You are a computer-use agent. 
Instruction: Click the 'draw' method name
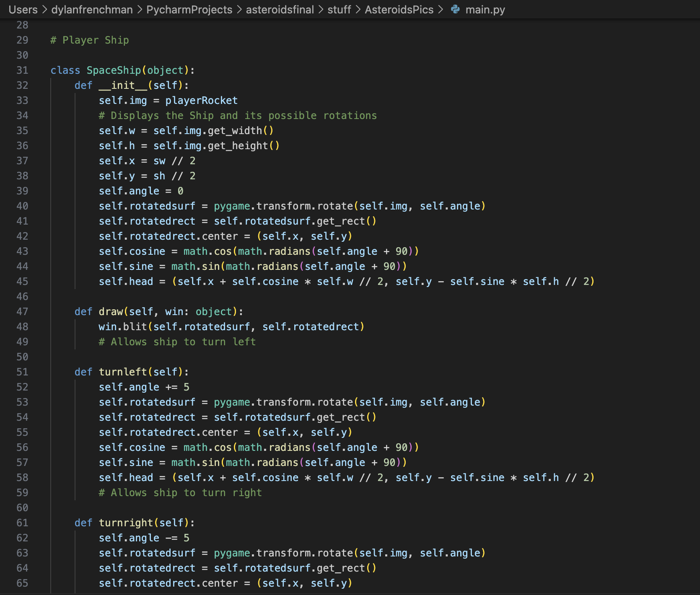tap(111, 312)
